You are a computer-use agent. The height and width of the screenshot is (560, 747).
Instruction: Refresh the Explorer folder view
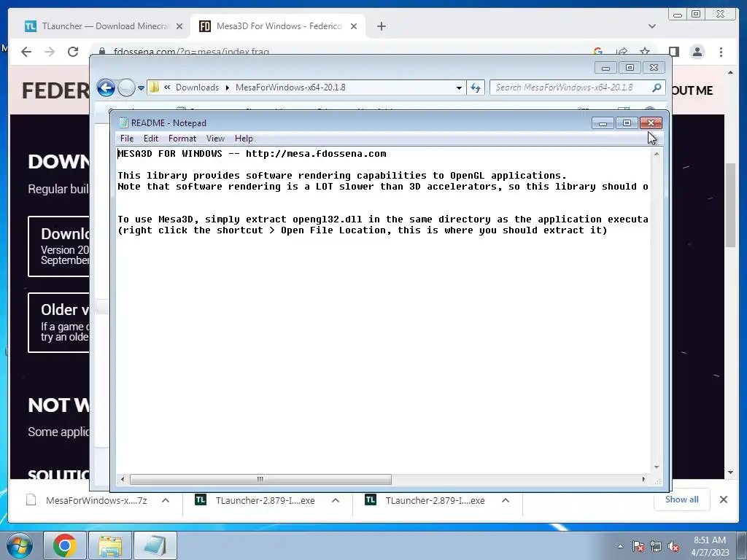click(x=476, y=87)
